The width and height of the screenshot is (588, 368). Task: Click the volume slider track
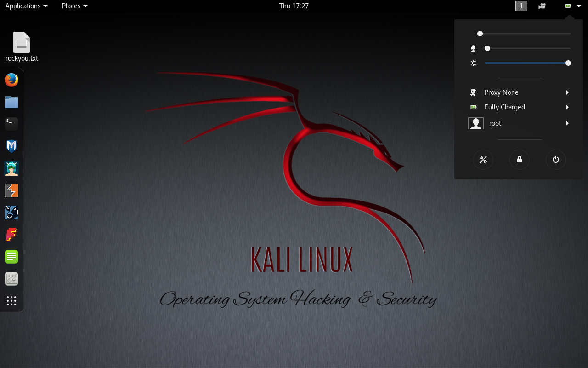(524, 34)
